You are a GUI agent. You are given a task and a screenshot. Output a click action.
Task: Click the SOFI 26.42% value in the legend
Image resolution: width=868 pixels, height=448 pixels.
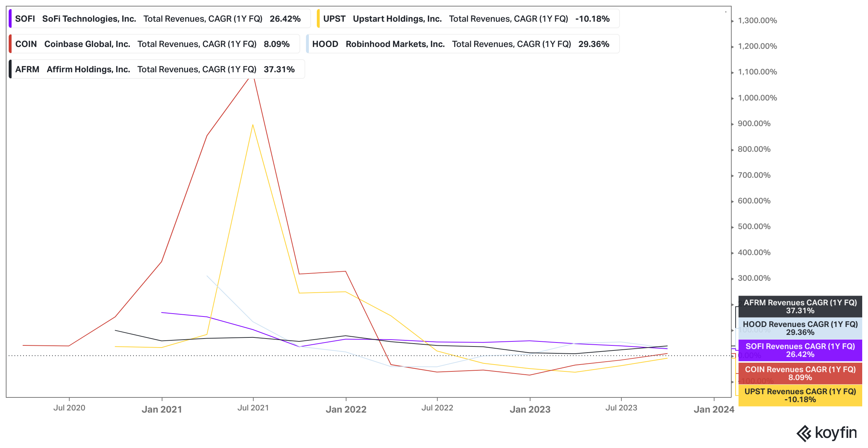point(285,19)
